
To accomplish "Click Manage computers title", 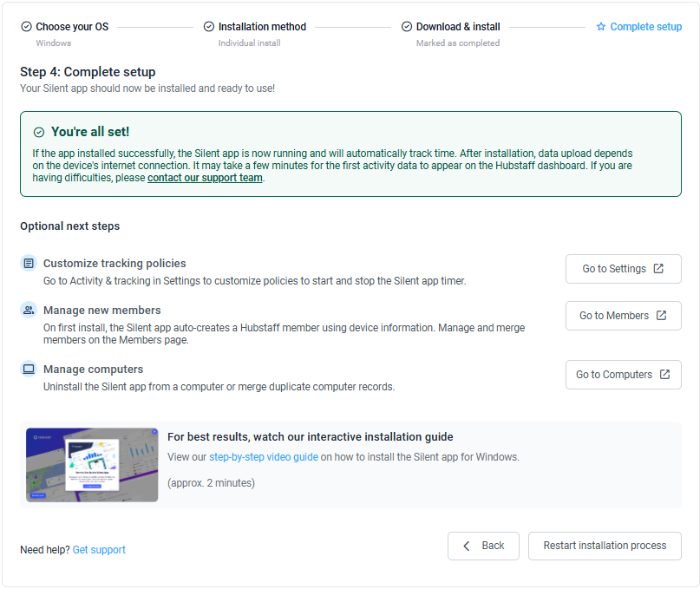I will [x=94, y=370].
